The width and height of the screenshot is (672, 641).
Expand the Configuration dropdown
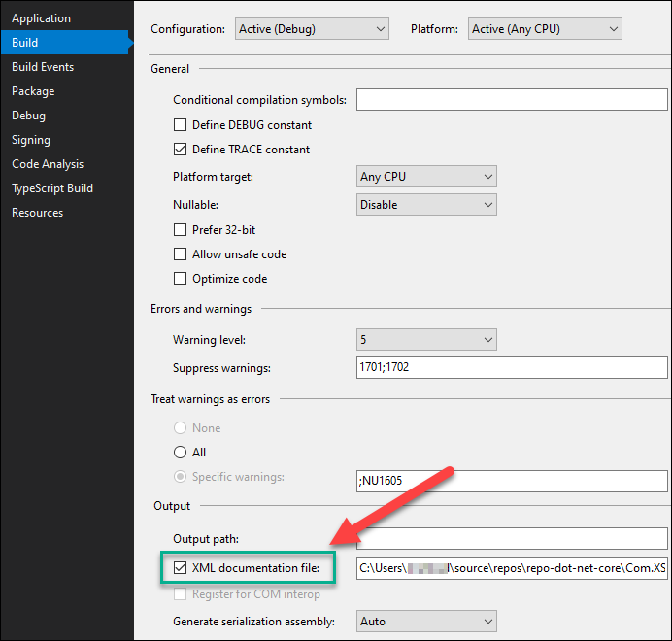pyautogui.click(x=312, y=29)
